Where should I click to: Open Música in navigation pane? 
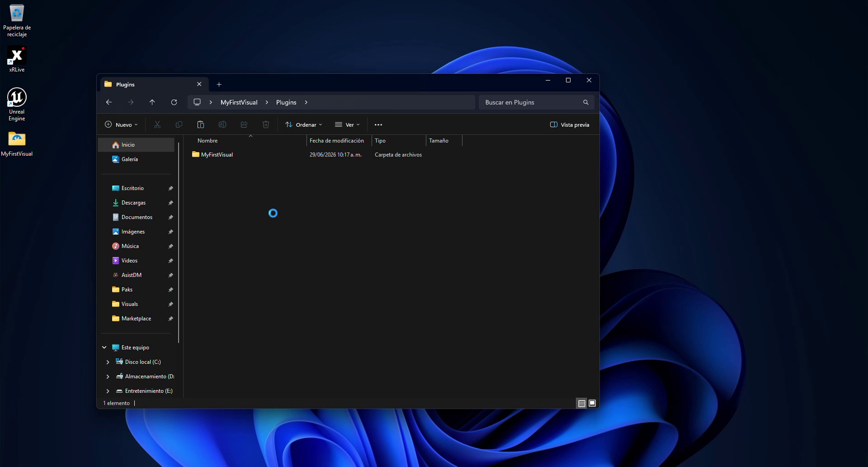(130, 246)
